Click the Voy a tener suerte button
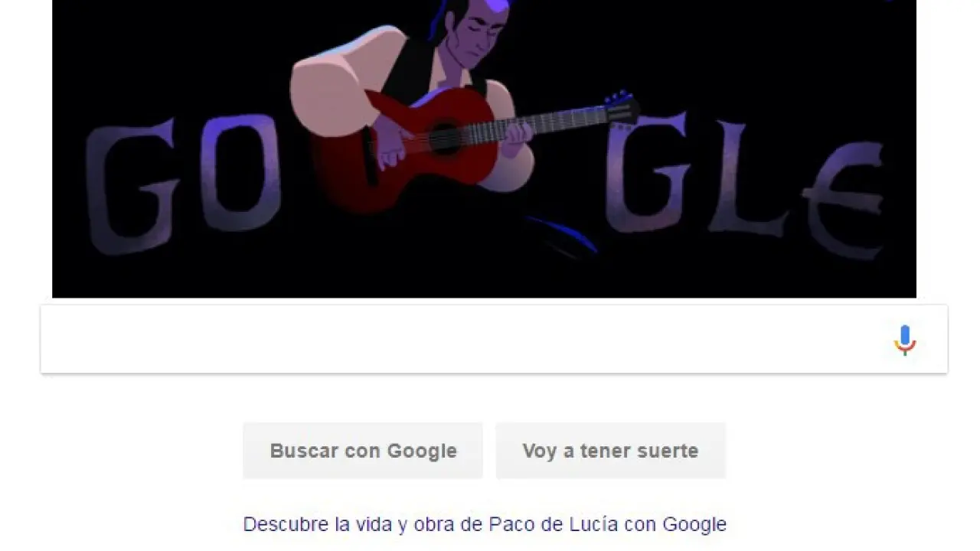This screenshot has width=980, height=551. [610, 451]
